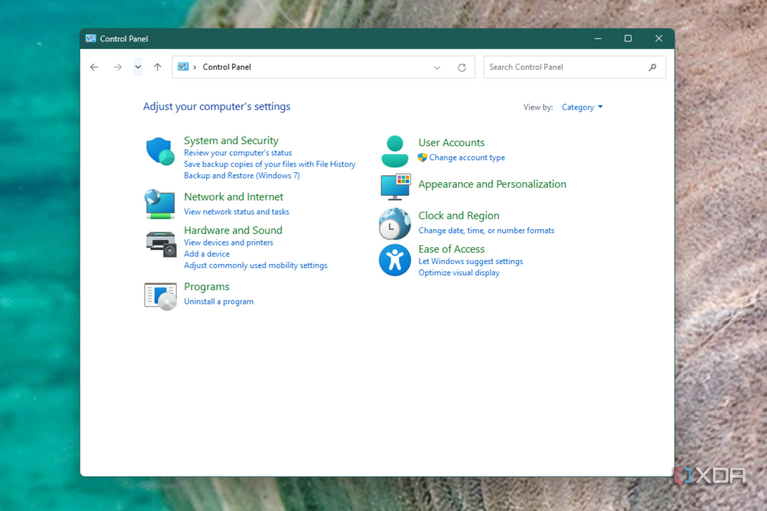Viewport: 767px width, 511px height.
Task: Open the Network and Internet globe icon
Action: [x=160, y=203]
